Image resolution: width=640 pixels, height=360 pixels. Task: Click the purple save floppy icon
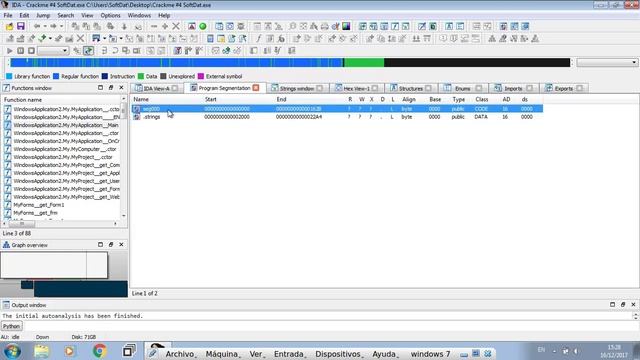(20, 27)
